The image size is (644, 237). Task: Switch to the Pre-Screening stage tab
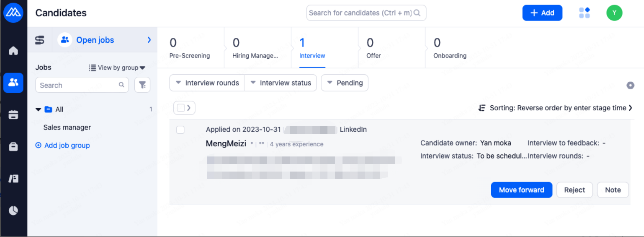pos(190,48)
